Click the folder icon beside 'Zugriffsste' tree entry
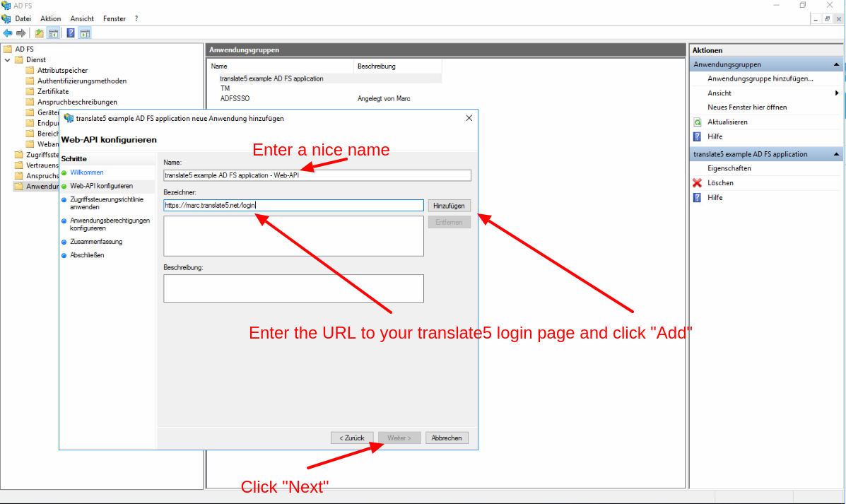The width and height of the screenshot is (846, 504). pos(19,155)
